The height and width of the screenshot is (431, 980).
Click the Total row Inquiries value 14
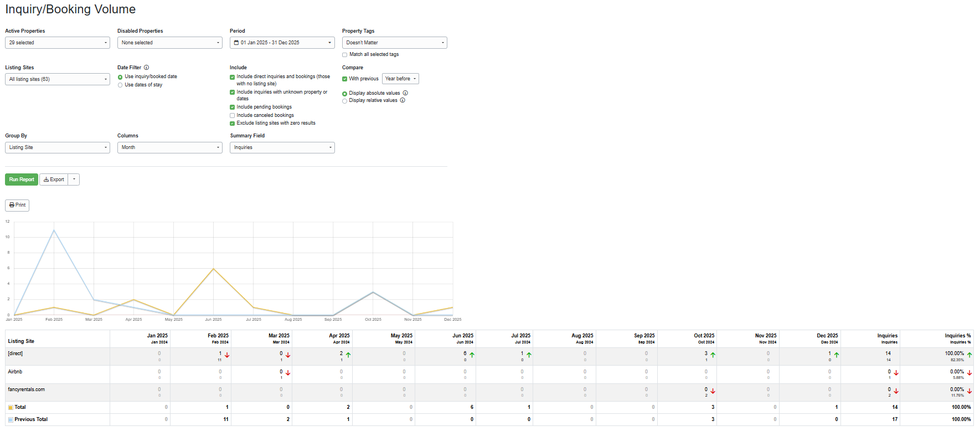(895, 407)
